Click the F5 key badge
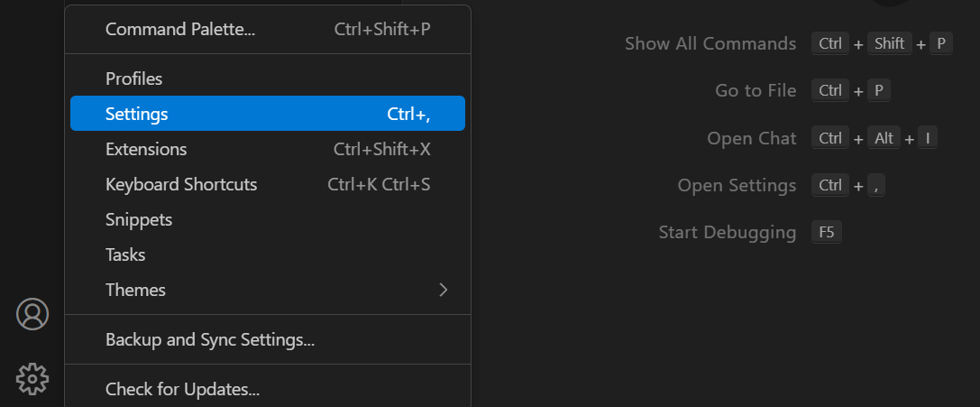The height and width of the screenshot is (407, 980). point(826,232)
